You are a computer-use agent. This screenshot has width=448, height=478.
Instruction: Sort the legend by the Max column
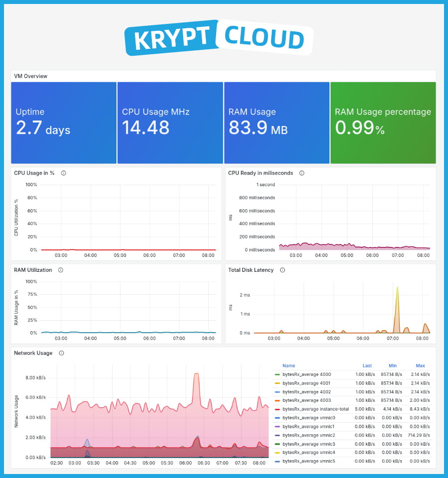[x=421, y=365]
